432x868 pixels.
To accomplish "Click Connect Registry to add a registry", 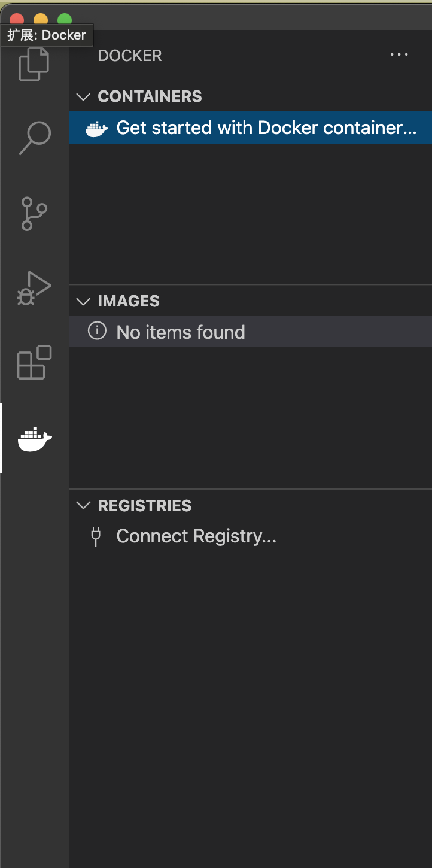I will [196, 535].
